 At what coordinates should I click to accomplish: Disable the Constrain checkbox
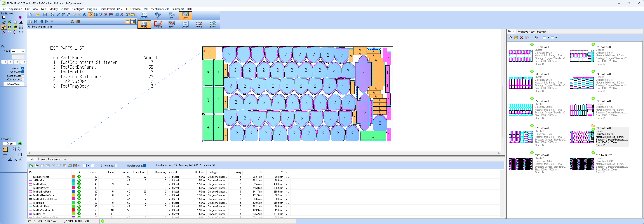23,68
